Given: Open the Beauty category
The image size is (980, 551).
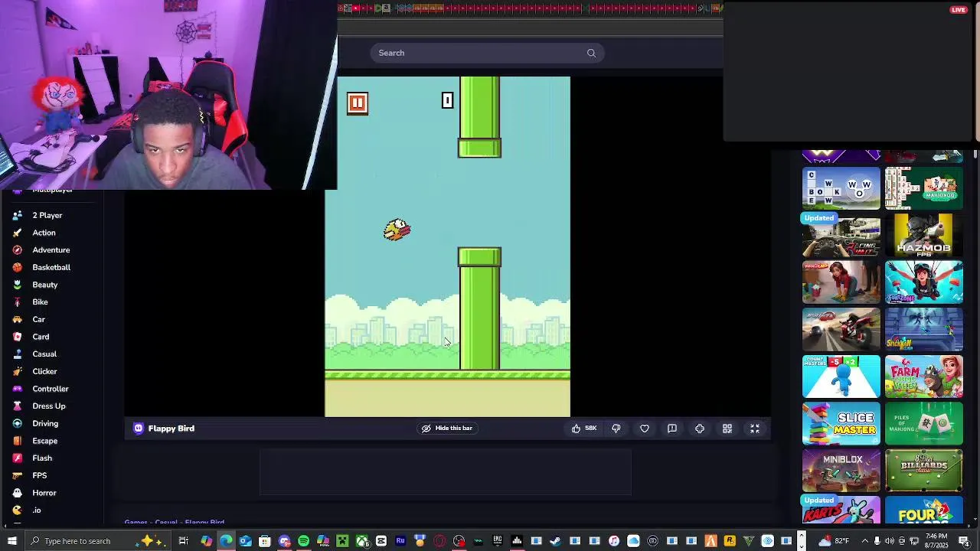Looking at the screenshot, I should [45, 285].
